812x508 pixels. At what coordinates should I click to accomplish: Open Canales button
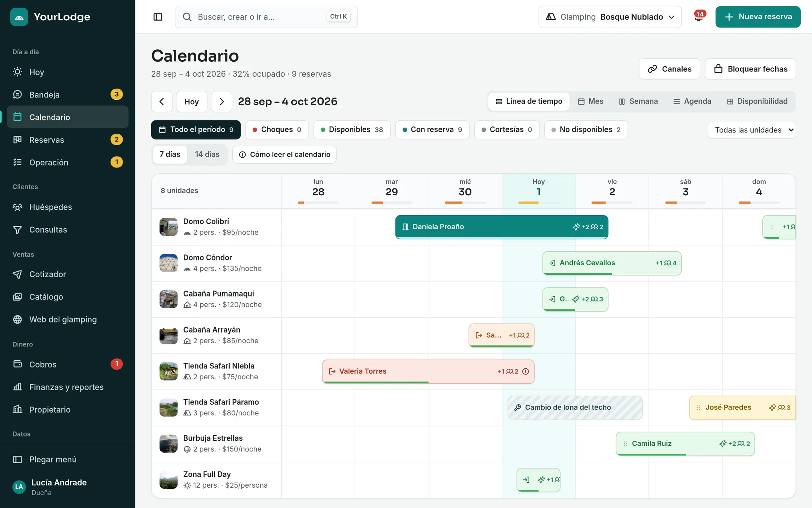(x=670, y=69)
